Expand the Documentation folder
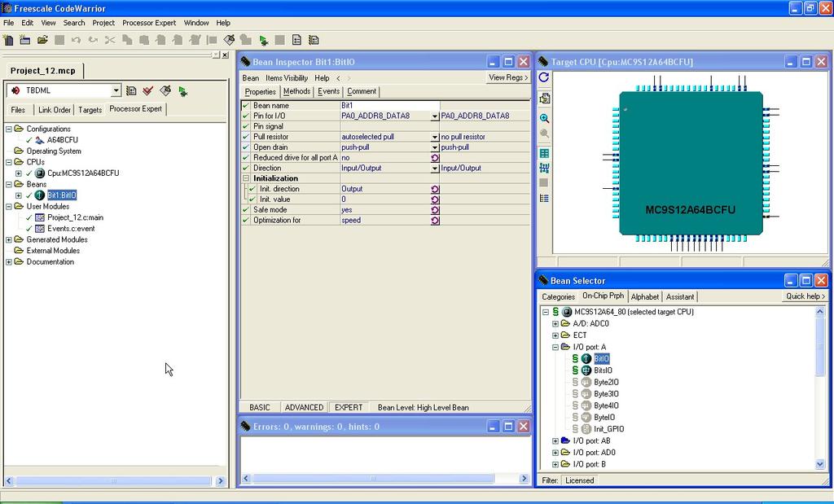The height and width of the screenshot is (504, 834). [8, 262]
